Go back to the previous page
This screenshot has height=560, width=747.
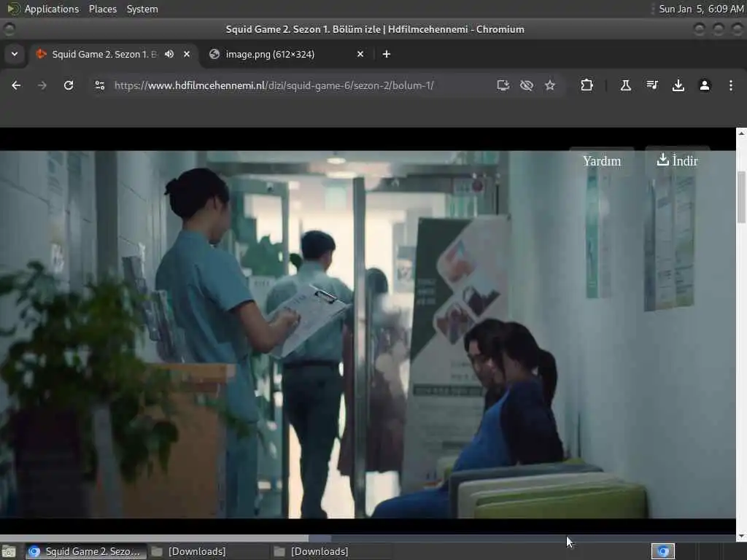click(x=16, y=85)
